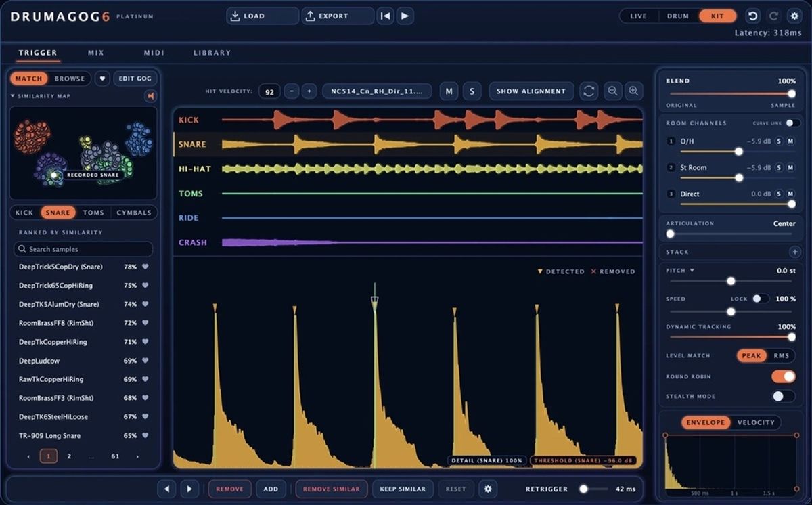This screenshot has height=505, width=812.
Task: Open global settings gear in header
Action: [794, 16]
